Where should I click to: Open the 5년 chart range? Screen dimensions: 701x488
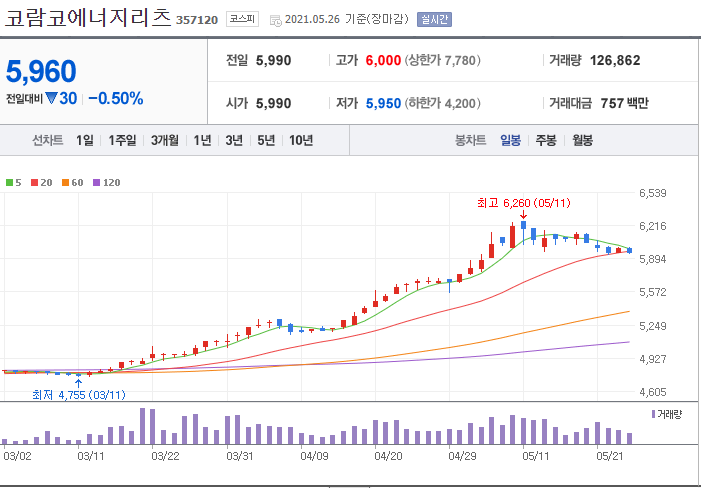coord(266,140)
